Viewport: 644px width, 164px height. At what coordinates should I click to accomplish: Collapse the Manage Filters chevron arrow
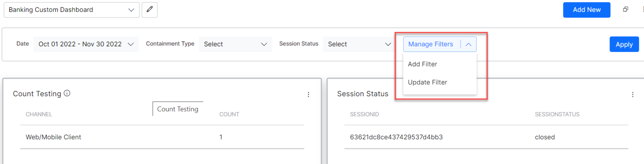(x=468, y=44)
